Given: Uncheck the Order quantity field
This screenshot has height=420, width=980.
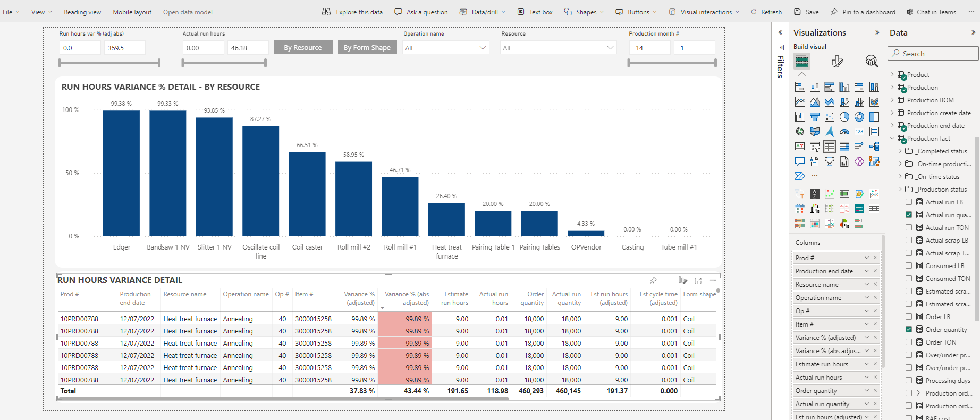Looking at the screenshot, I should [x=909, y=329].
